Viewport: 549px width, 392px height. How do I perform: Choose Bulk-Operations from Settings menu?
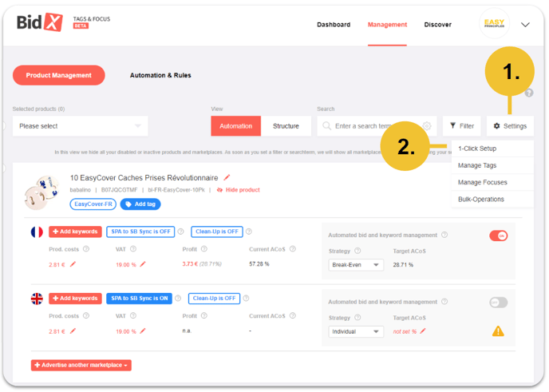pos(492,199)
